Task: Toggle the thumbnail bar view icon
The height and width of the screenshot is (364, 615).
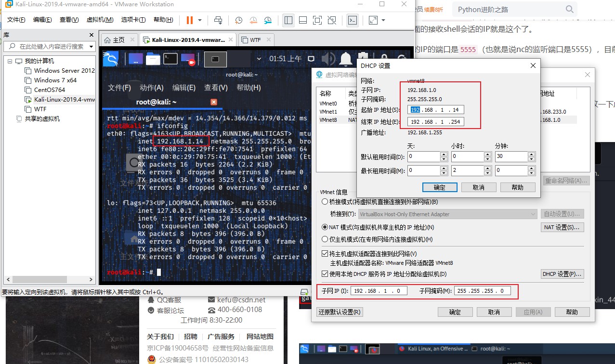Action: coord(302,20)
